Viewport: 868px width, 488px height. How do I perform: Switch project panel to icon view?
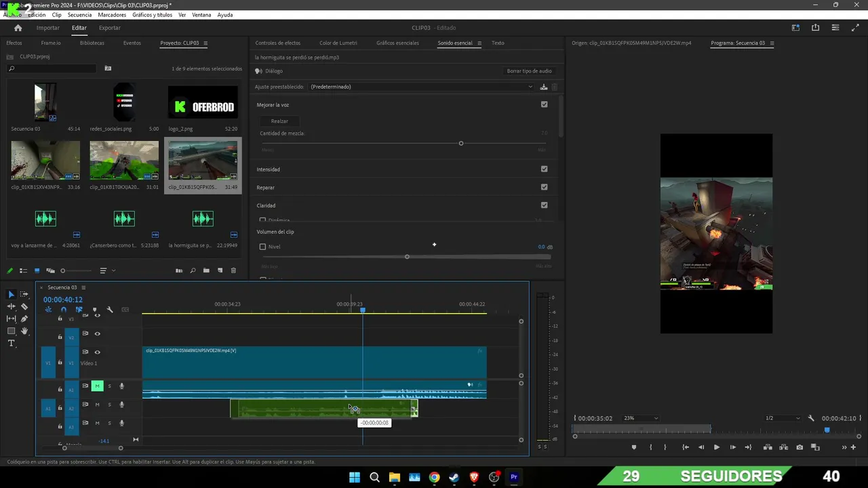[37, 270]
